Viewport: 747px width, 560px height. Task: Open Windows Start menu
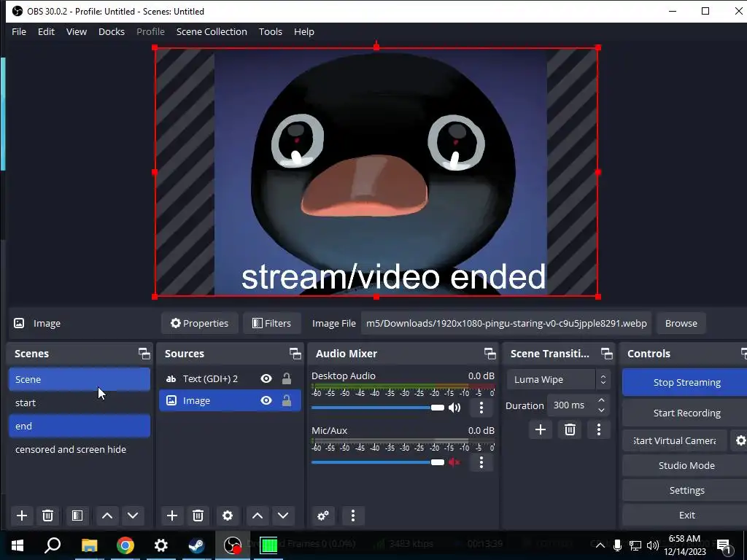coord(18,545)
